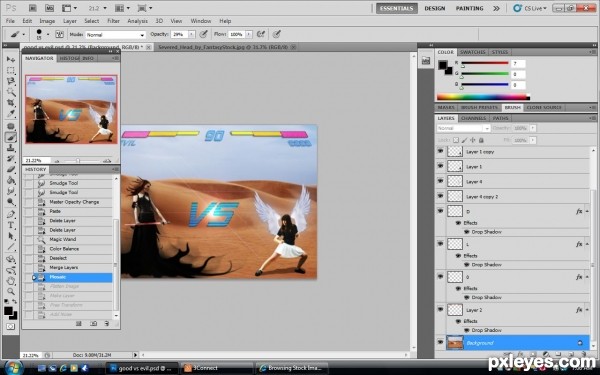Enable airbrush mode in options bar
600x375 pixels.
(261, 34)
